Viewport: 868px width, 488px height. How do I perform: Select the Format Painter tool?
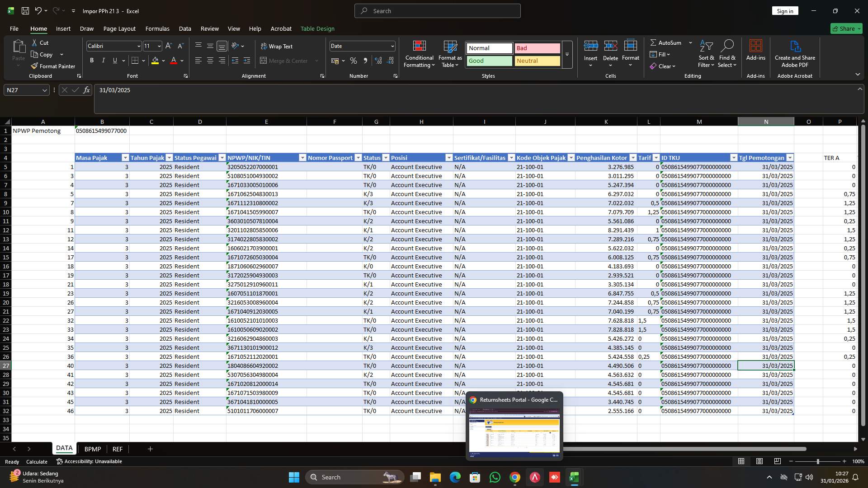tap(53, 66)
